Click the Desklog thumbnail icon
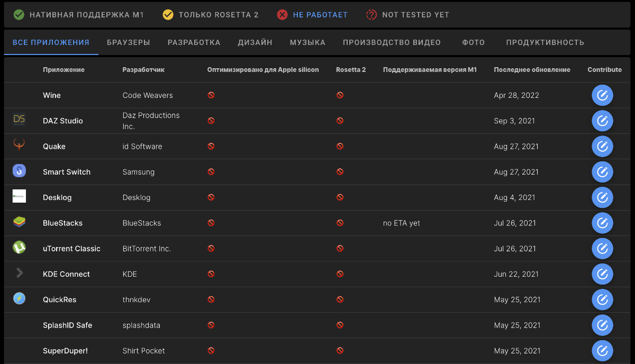Viewport: 635px width, 364px height. [19, 196]
